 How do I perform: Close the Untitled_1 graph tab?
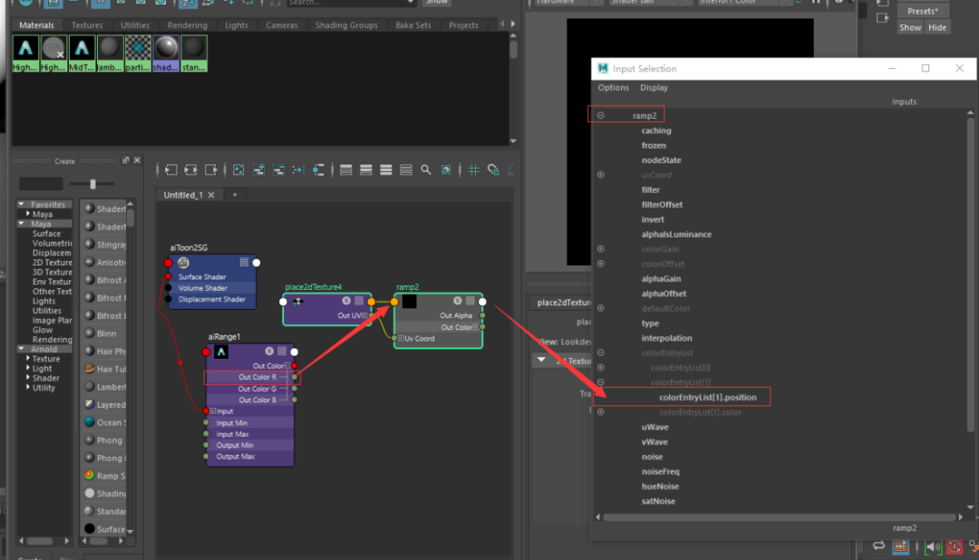point(211,195)
